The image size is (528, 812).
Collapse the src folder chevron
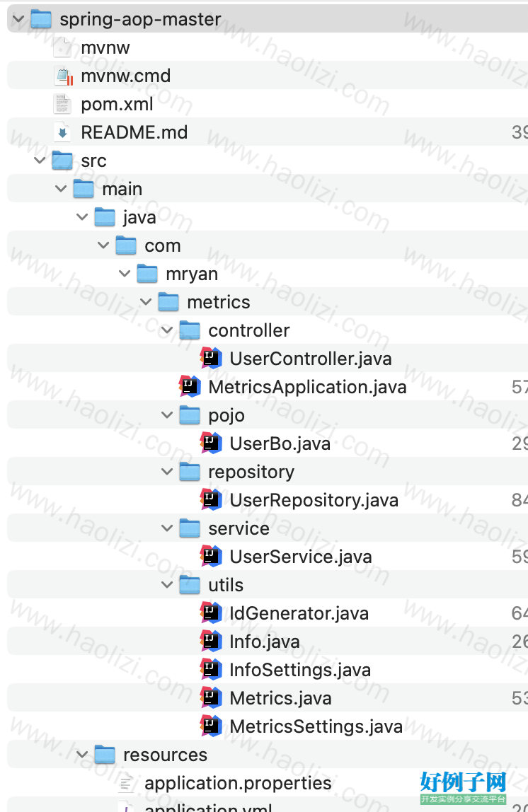(x=40, y=161)
